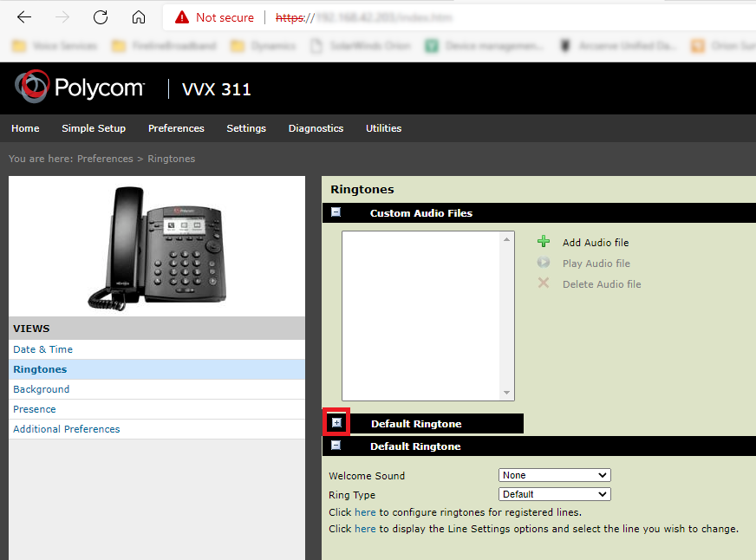Click the list box scroll down arrow
Screen dimensions: 756x560
[506, 393]
